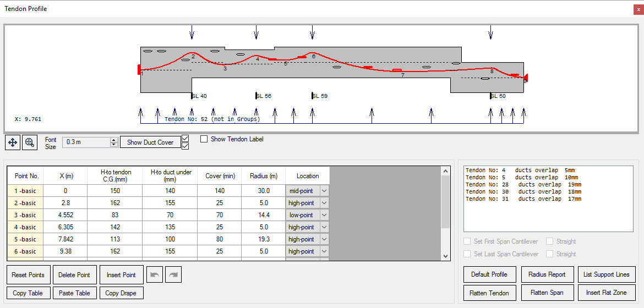The height and width of the screenshot is (308, 644).
Task: Close the Tendon Profile dialog
Action: pos(637,9)
